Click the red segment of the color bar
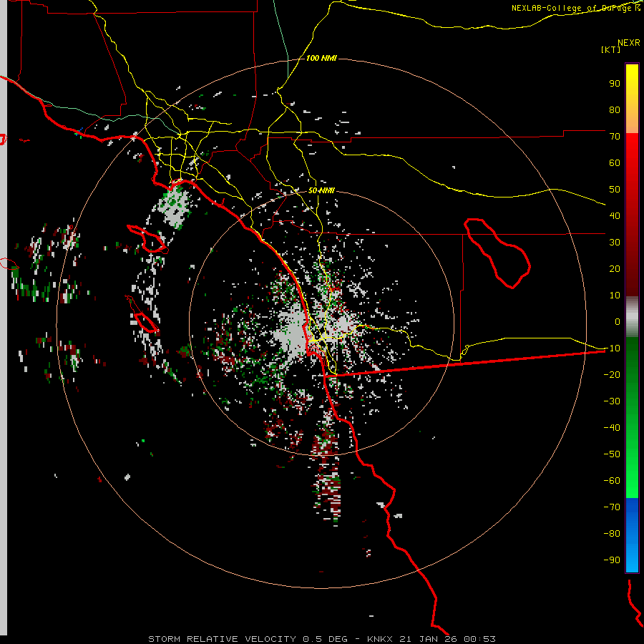The image size is (644, 644). coord(632,215)
